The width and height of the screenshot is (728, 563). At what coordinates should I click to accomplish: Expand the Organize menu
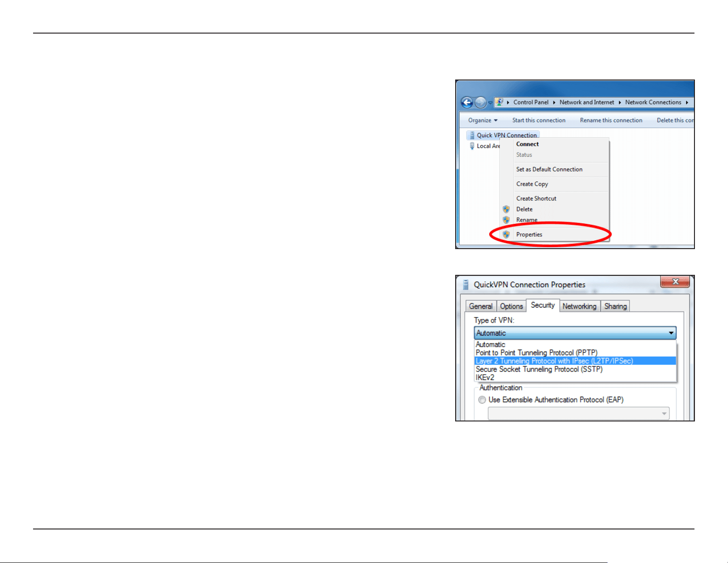(483, 120)
